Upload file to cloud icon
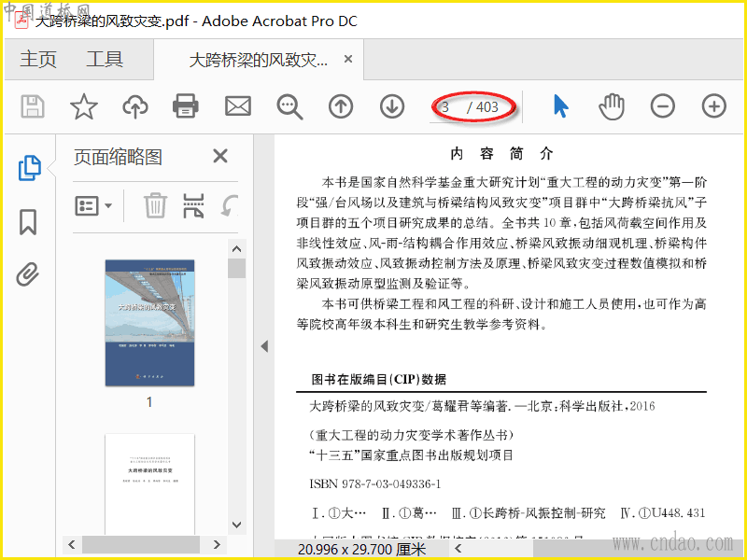The width and height of the screenshot is (747, 560). pos(135,106)
